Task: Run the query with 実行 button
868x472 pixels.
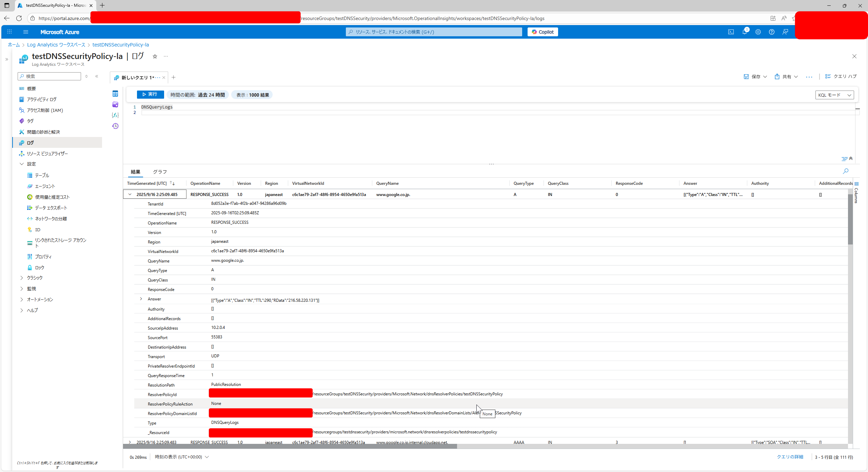Action: tap(150, 95)
